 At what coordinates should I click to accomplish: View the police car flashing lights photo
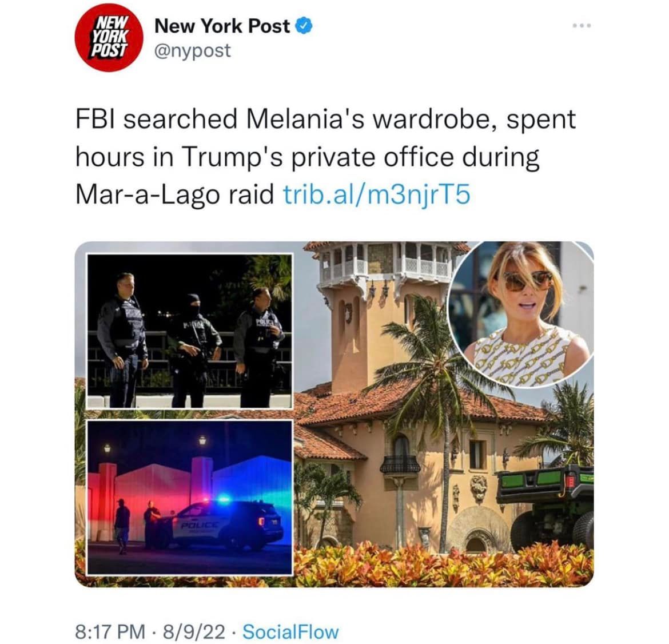click(189, 497)
